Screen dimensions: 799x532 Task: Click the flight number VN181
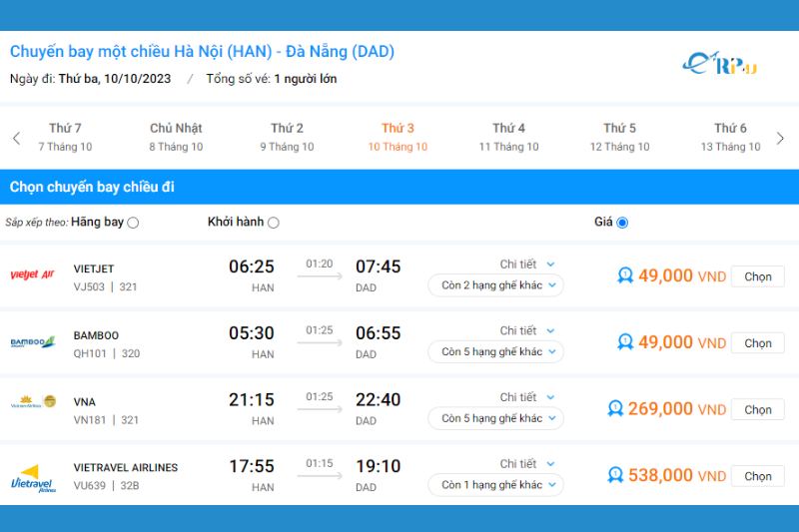90,420
